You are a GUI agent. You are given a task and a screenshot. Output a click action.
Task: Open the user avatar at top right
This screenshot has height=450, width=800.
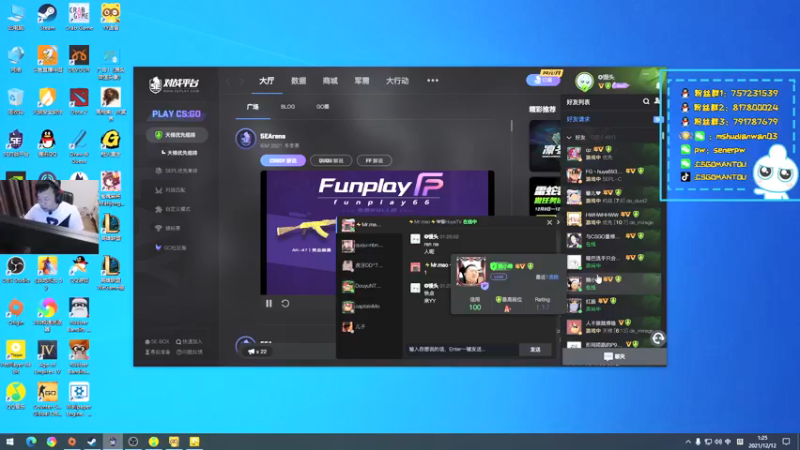584,81
